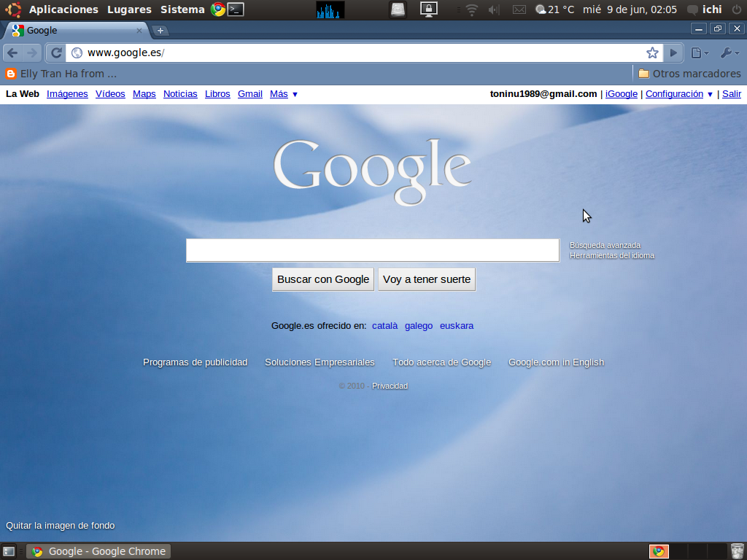Open a new tab with the plus button
Image resolution: width=747 pixels, height=560 pixels.
[160, 31]
